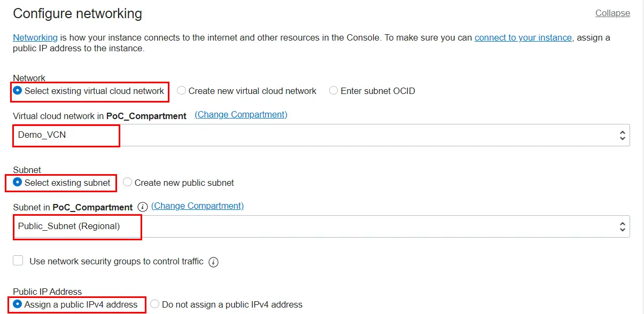The height and width of the screenshot is (314, 644).
Task: Choose Do not assign a public IPv4 address
Action: [155, 304]
